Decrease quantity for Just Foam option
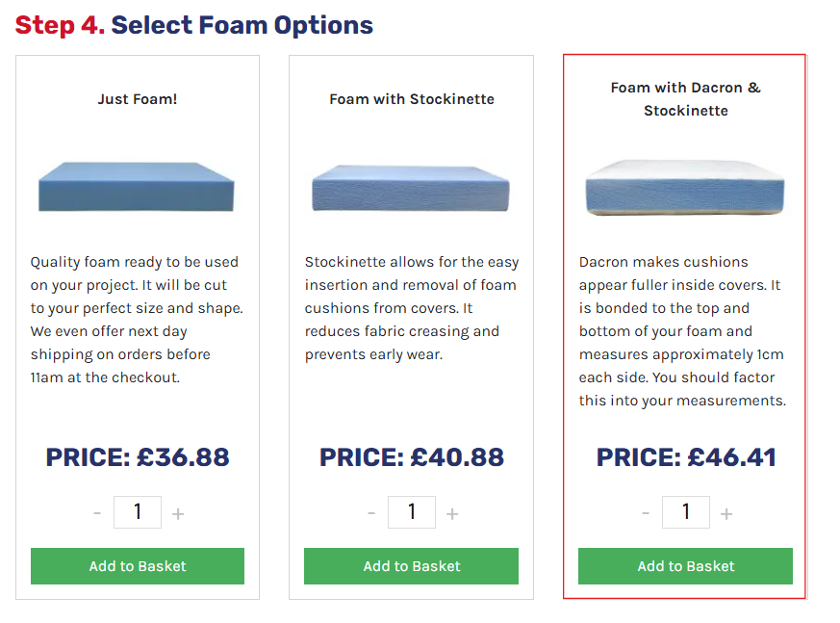 click(x=97, y=513)
